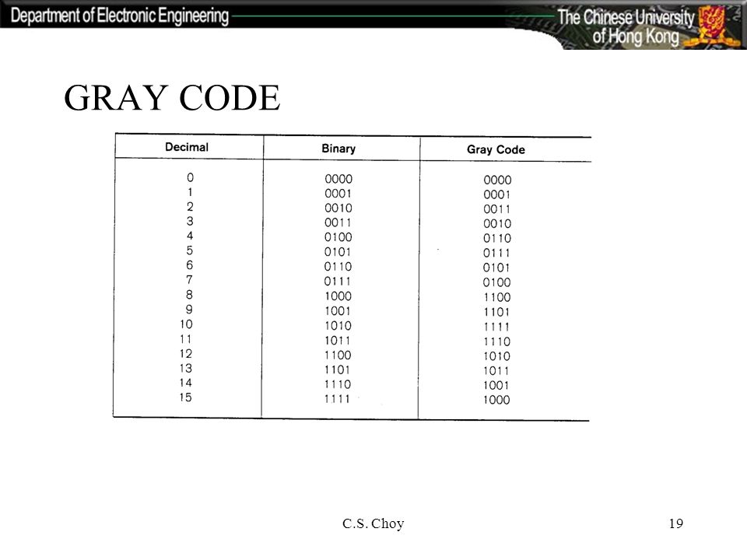Pick 1111 in the Gray Code column

pos(496,327)
